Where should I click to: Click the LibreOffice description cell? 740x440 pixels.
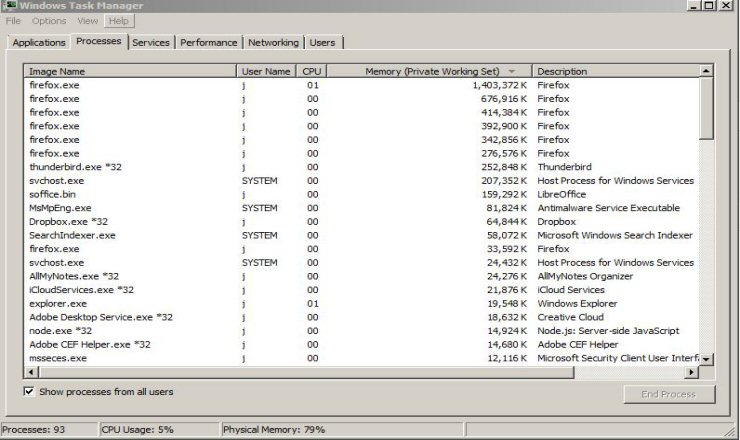[562, 195]
